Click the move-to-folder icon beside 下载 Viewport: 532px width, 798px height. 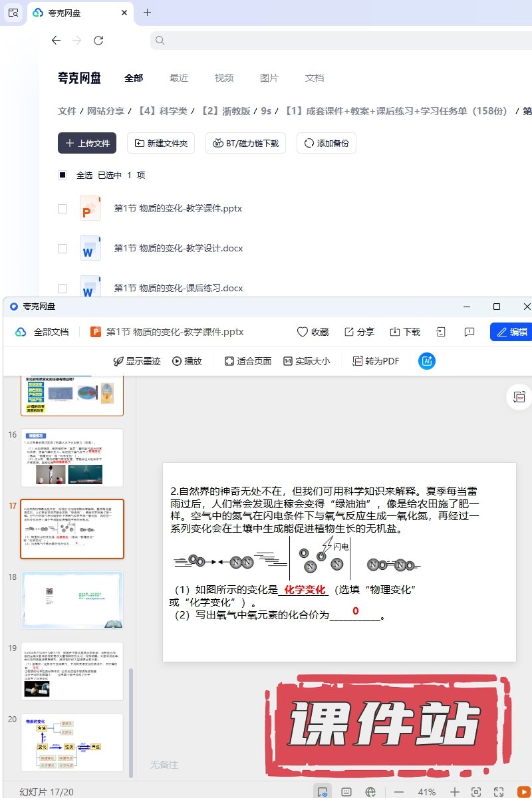441,332
